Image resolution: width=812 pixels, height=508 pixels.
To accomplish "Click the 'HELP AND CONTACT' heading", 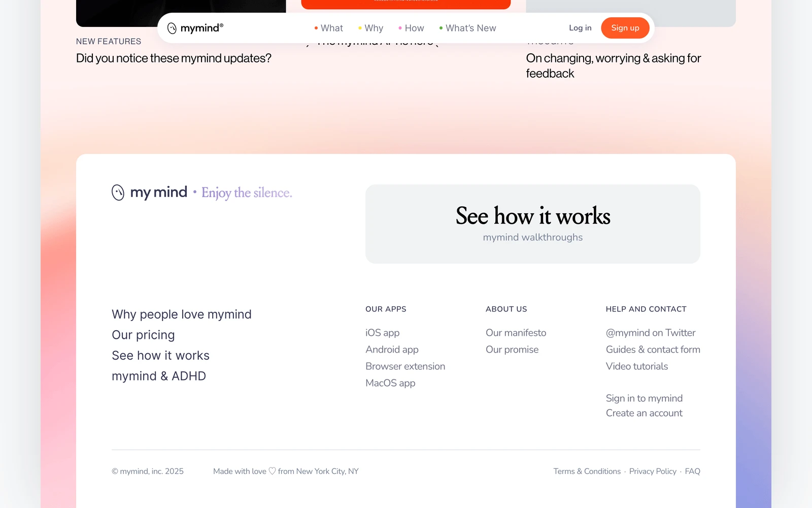I will click(646, 309).
